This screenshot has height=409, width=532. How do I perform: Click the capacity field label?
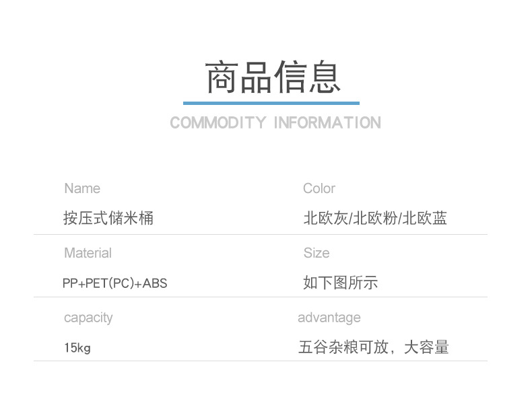[88, 318]
